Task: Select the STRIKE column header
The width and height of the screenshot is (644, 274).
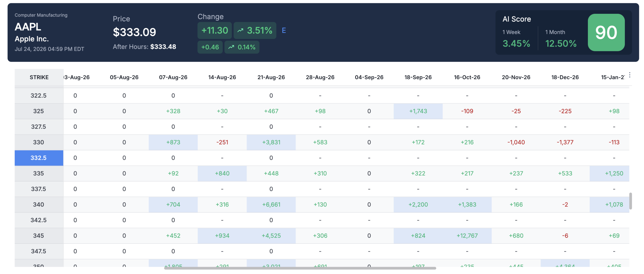Action: [x=39, y=77]
